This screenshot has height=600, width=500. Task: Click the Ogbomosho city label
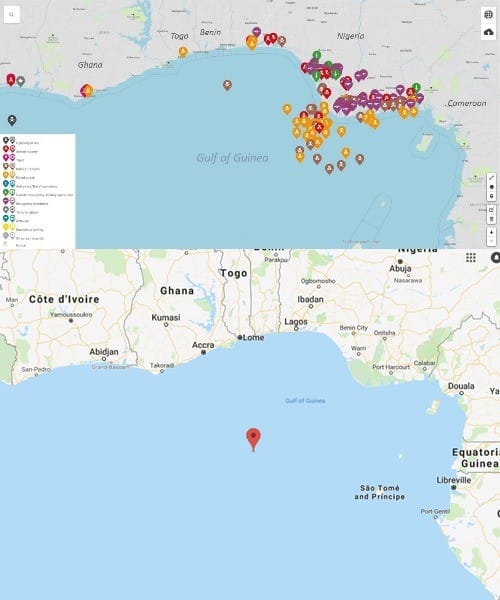[x=318, y=281]
